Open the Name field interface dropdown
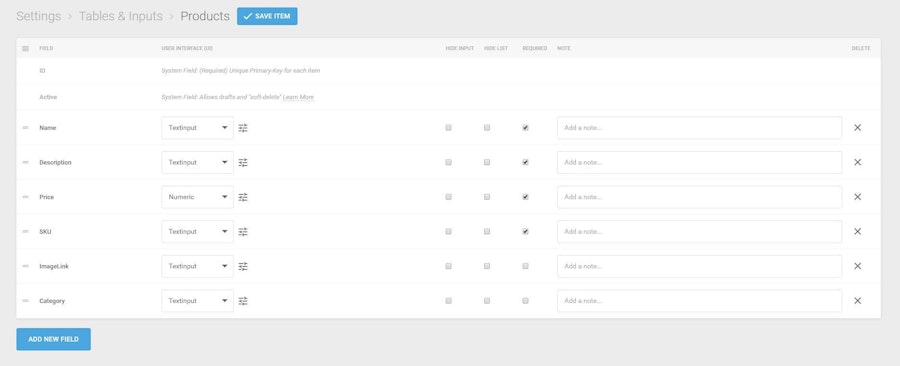900x366 pixels. (197, 128)
